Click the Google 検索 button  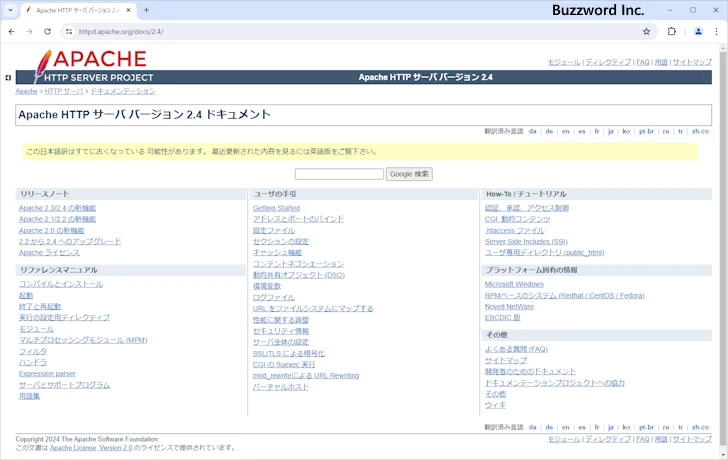pos(409,174)
